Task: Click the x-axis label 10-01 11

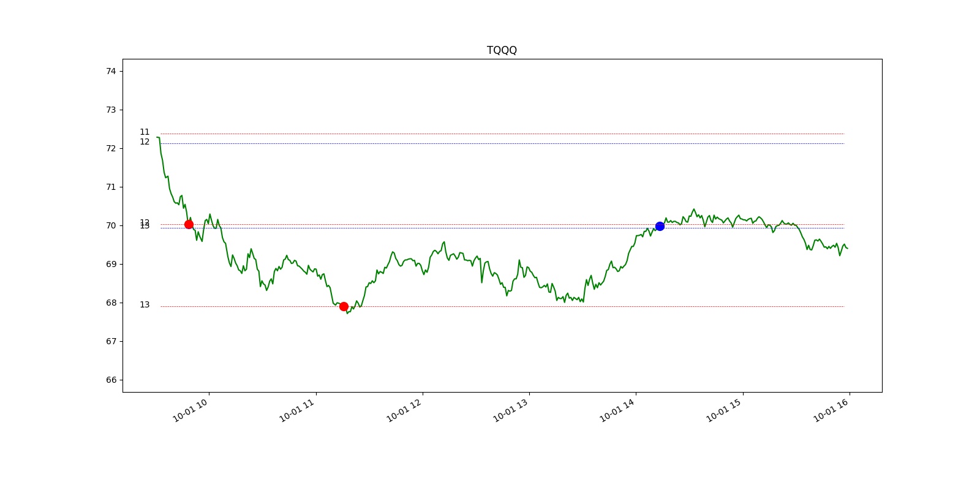Action: [298, 410]
